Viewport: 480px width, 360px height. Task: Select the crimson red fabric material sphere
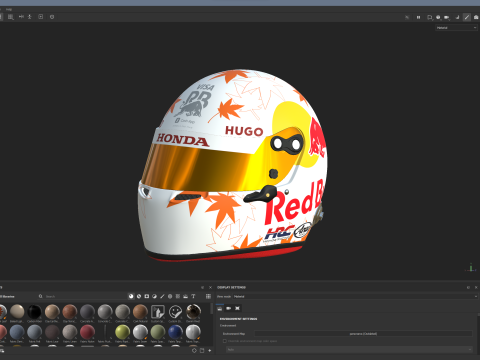87,332
